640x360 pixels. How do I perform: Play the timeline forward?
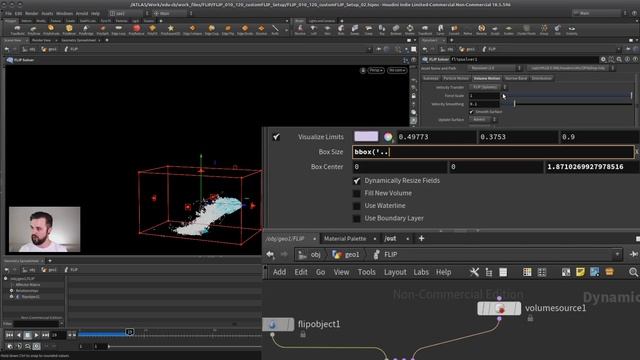(x=36, y=335)
